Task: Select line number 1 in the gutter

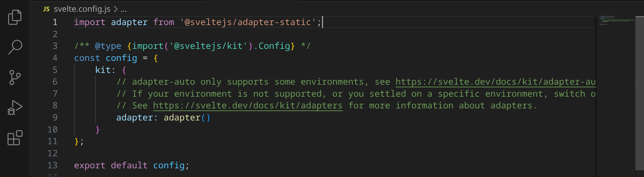Action: [55, 22]
